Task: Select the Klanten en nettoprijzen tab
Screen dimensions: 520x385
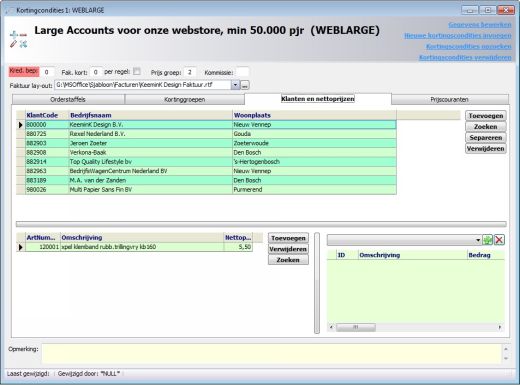Action: (x=318, y=99)
